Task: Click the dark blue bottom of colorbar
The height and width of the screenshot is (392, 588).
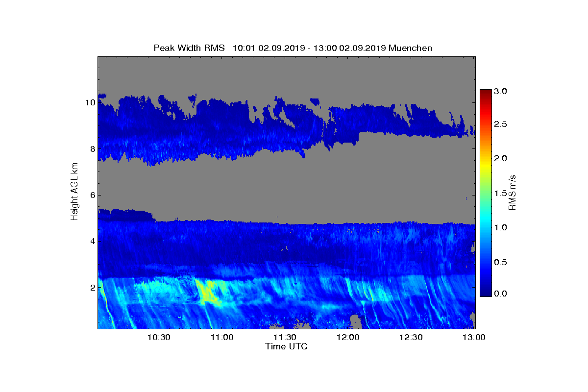Action: click(486, 293)
